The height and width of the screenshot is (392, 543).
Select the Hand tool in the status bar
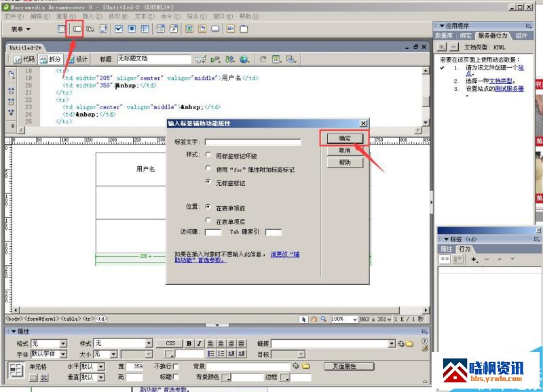pos(314,319)
